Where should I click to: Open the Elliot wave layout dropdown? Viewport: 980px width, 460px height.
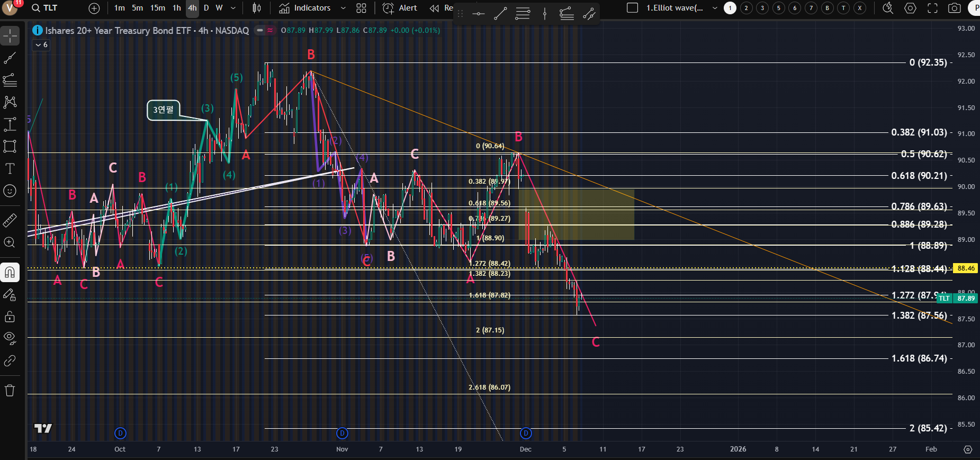pos(715,8)
